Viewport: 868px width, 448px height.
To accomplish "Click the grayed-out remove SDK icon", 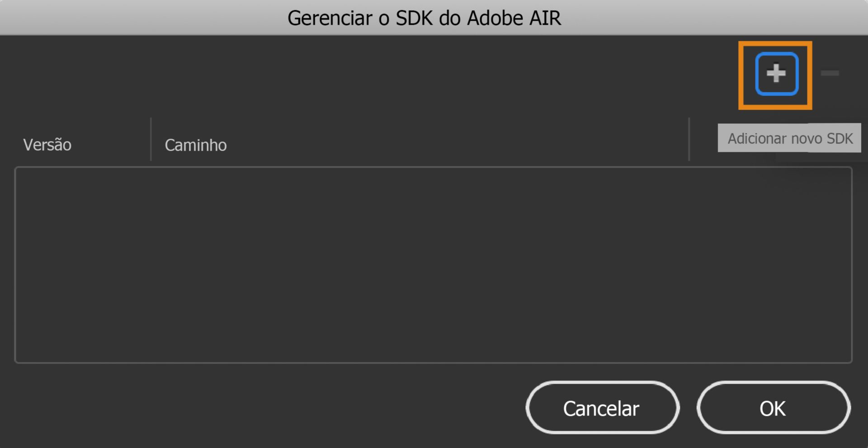I will point(830,73).
